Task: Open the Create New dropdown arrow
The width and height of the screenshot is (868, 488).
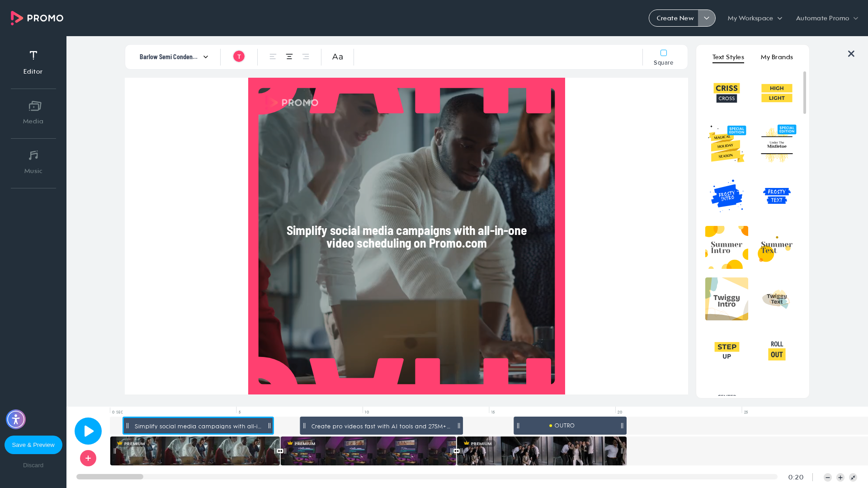Action: coord(707,18)
